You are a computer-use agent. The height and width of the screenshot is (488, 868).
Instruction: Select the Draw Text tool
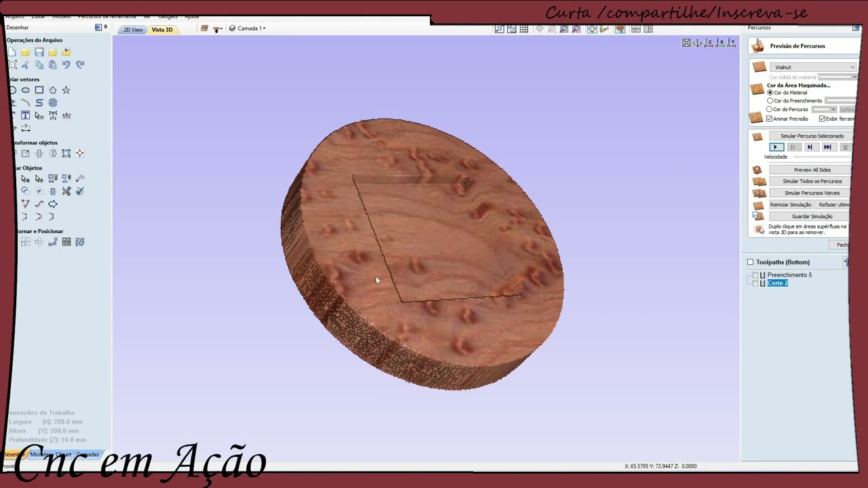25,115
